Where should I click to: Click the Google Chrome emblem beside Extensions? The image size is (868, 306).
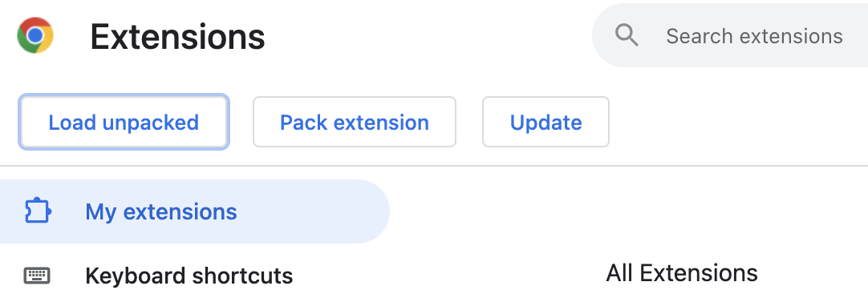(35, 35)
